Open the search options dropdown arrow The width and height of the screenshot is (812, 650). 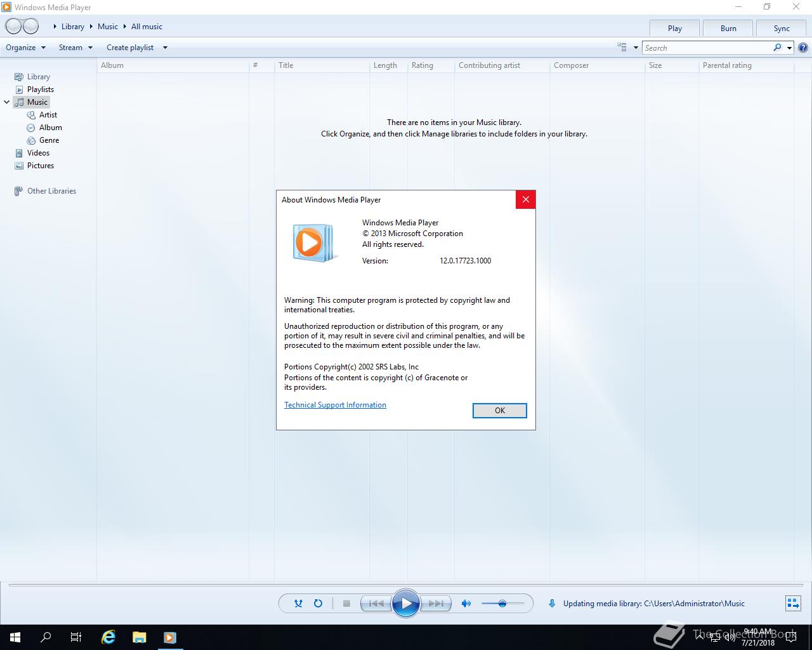click(x=789, y=48)
